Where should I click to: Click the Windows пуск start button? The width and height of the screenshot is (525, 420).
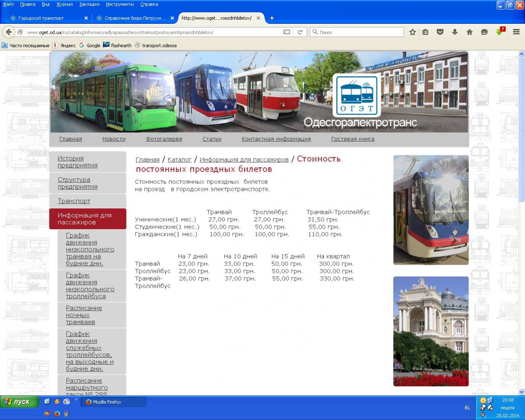click(20, 402)
